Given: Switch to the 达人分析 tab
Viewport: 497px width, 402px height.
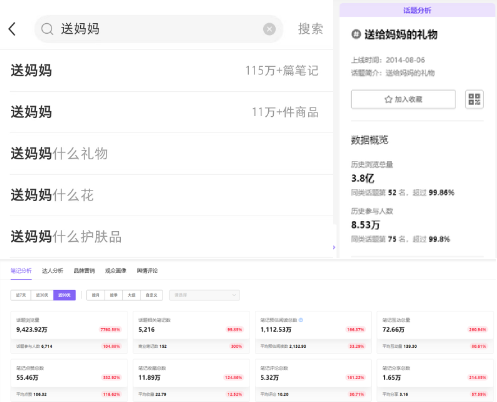Looking at the screenshot, I should [x=52, y=271].
